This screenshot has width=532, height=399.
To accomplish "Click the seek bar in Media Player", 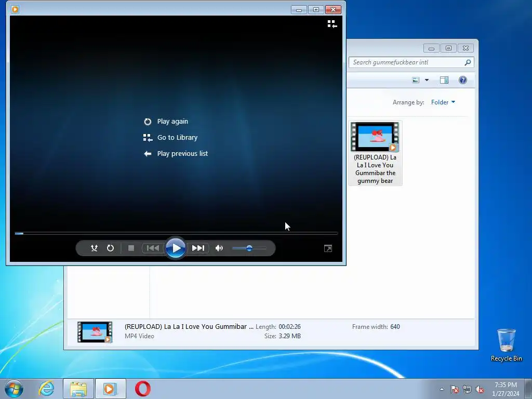I will (176, 233).
